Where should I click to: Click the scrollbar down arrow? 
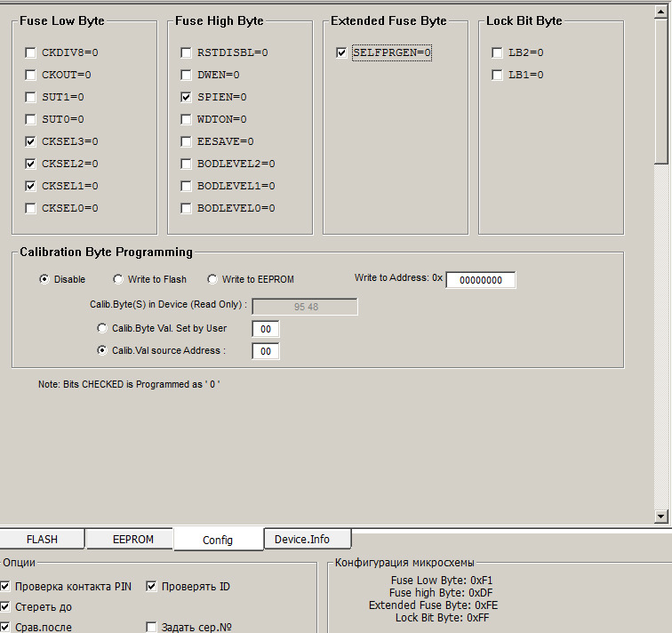pos(660,517)
